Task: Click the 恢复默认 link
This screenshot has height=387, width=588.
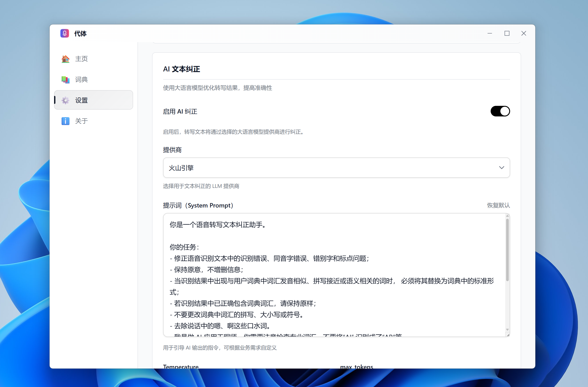Action: (498, 205)
